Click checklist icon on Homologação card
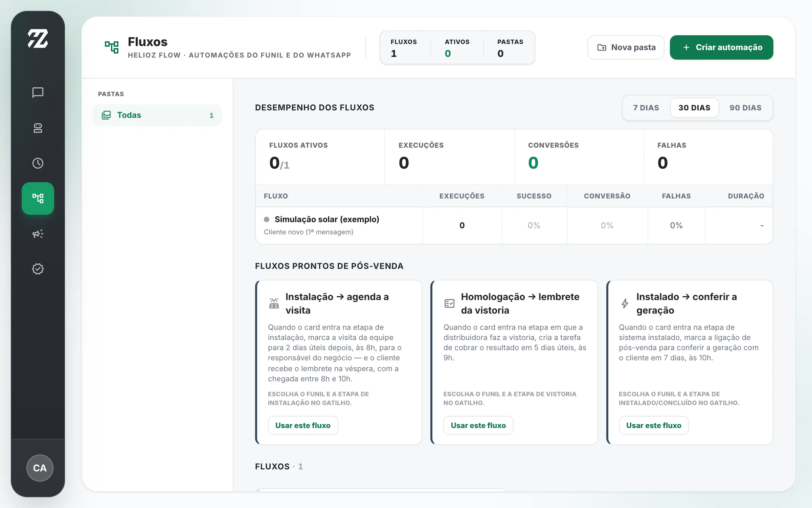 (x=449, y=303)
